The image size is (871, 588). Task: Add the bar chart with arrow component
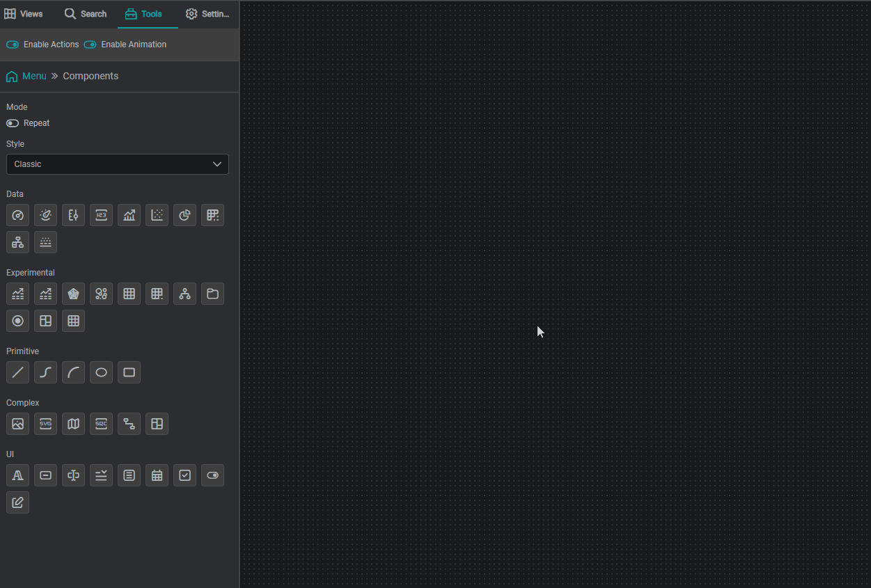pyautogui.click(x=130, y=215)
